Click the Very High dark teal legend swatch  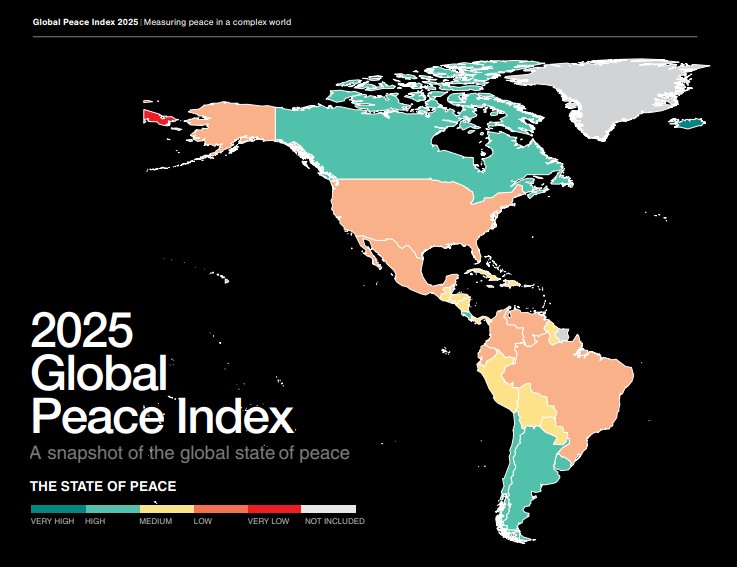(x=57, y=508)
